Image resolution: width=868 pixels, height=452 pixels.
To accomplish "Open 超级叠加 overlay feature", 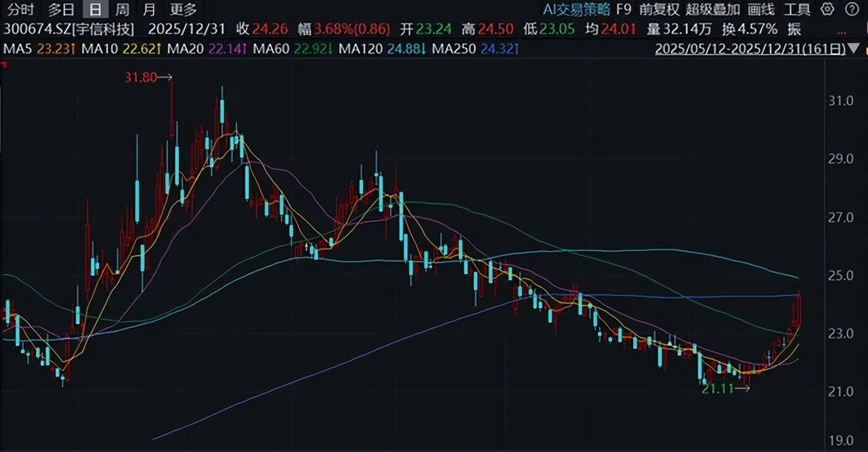I will (712, 9).
